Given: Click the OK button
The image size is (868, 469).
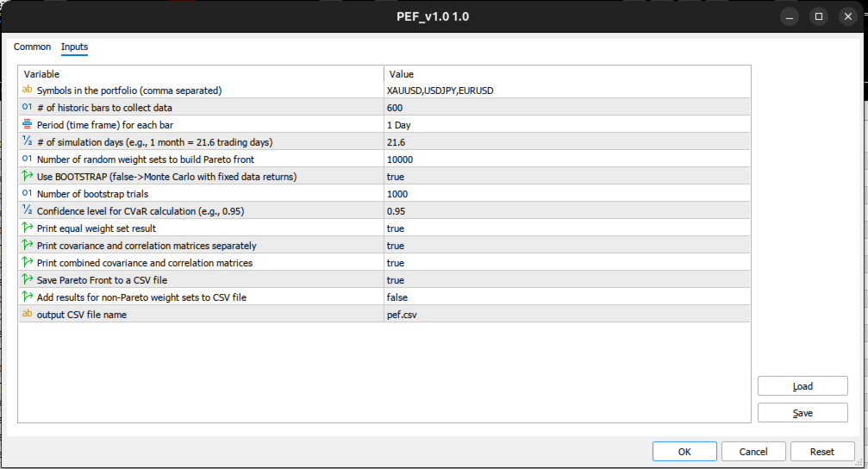Looking at the screenshot, I should pyautogui.click(x=684, y=451).
